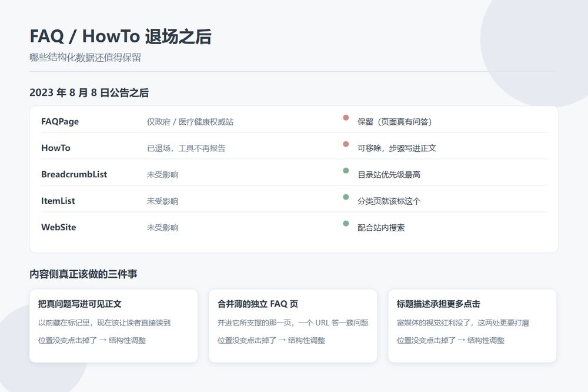Image resolution: width=588 pixels, height=392 pixels.
Task: Click '位置没变点击掉了' line in FAQ 页 card
Action: (271, 340)
